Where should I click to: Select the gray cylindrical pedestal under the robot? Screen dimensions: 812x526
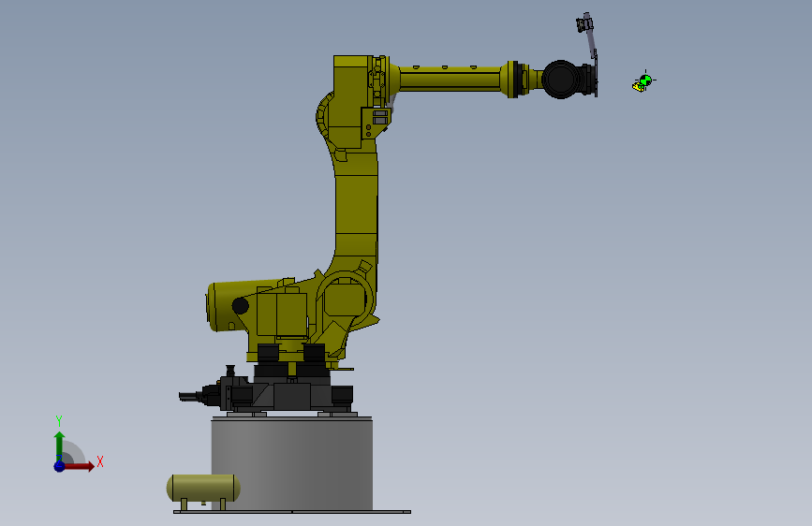[x=292, y=464]
